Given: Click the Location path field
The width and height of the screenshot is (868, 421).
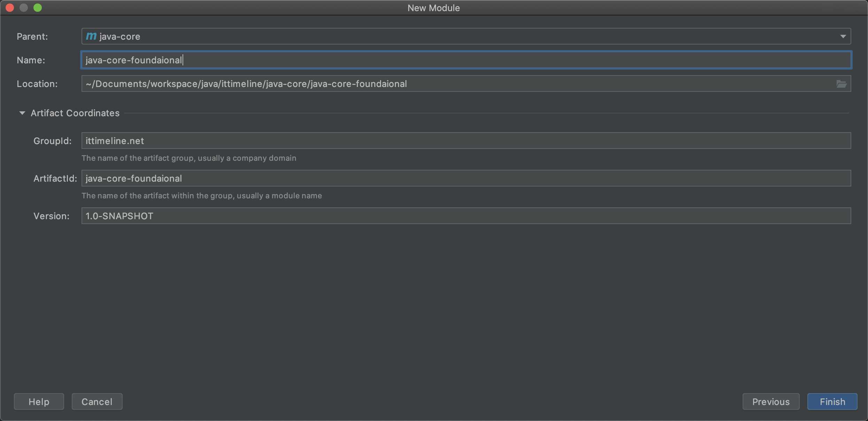Looking at the screenshot, I should pos(466,84).
